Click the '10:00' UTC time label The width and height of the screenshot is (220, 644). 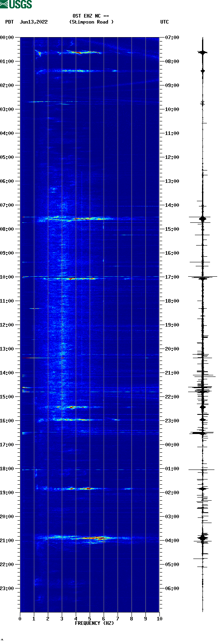[172, 109]
